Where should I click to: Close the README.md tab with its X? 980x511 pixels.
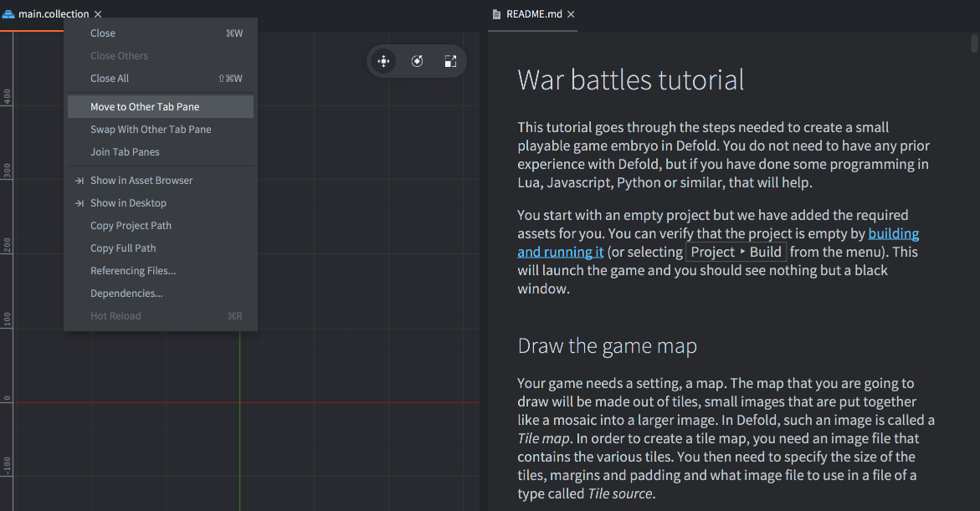point(571,14)
